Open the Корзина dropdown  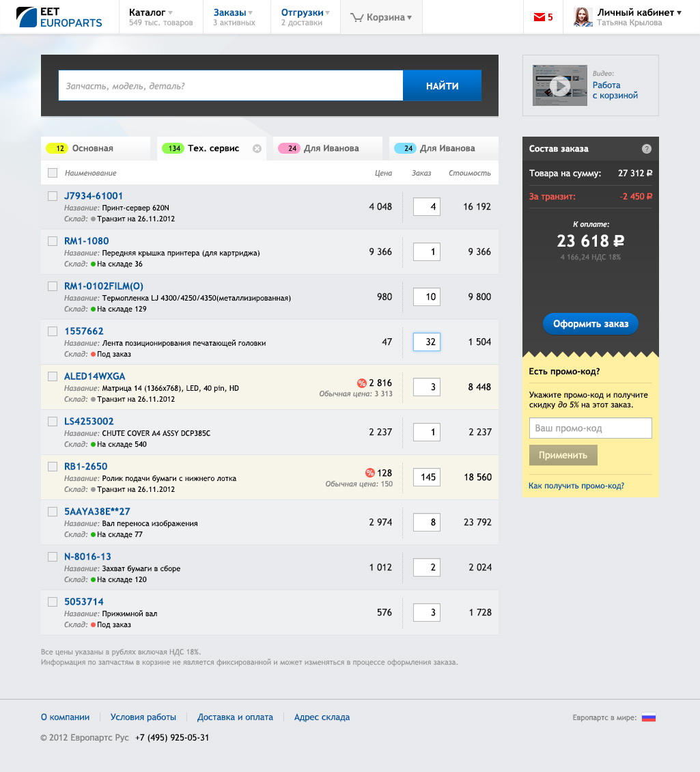pyautogui.click(x=381, y=18)
